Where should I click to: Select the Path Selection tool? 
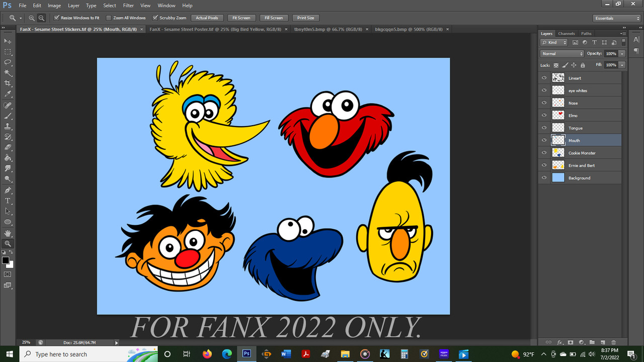pos(8,212)
